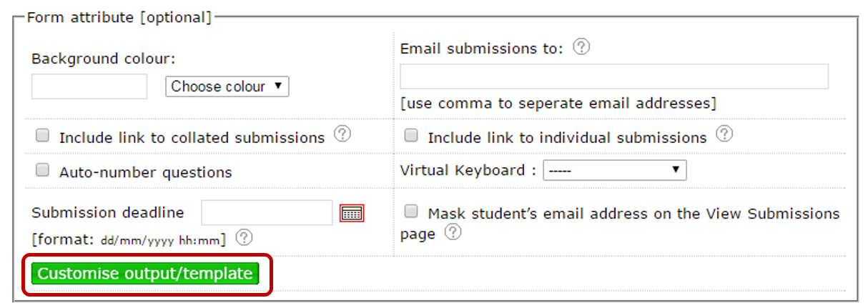The image size is (868, 308).
Task: Click help icon beside Email submissions to
Action: click(x=582, y=47)
